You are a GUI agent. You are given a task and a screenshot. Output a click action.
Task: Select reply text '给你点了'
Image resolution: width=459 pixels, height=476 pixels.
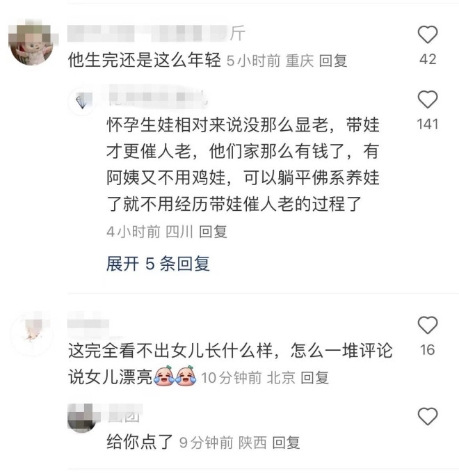tap(140, 442)
